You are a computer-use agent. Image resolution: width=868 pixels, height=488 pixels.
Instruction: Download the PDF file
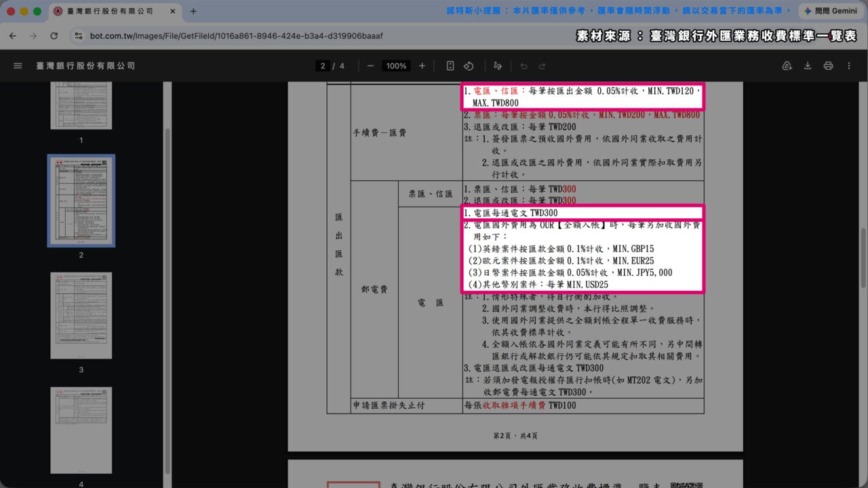(808, 66)
